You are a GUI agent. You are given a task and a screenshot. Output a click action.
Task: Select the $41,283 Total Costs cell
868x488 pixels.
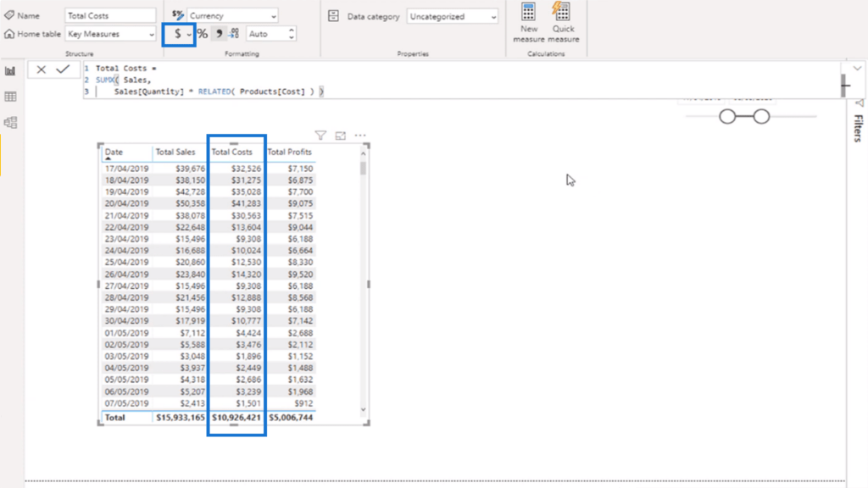click(x=246, y=203)
